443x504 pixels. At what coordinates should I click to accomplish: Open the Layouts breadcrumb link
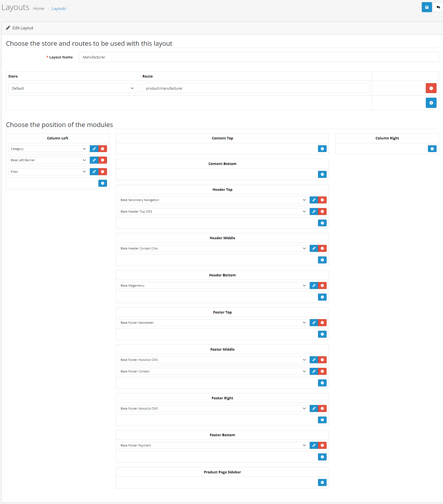tap(59, 9)
